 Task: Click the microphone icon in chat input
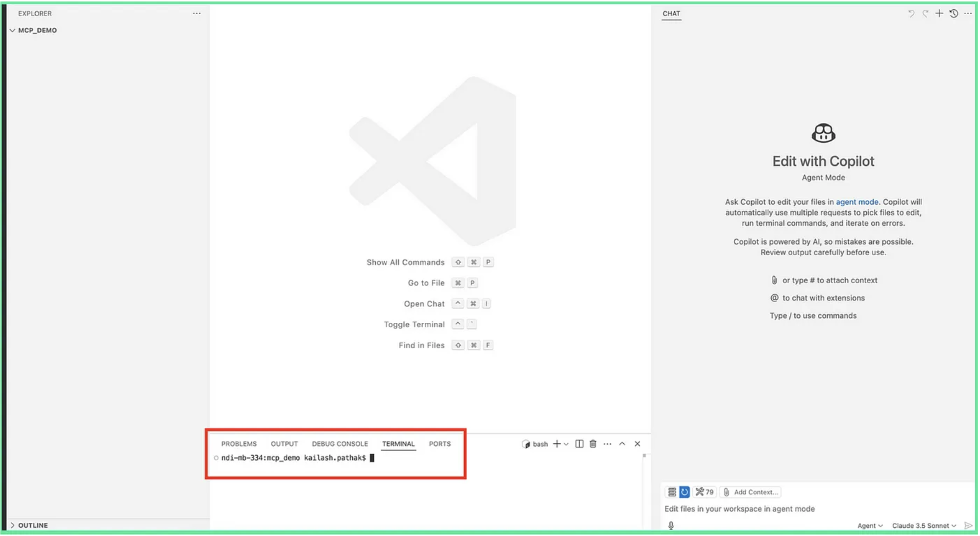point(671,525)
